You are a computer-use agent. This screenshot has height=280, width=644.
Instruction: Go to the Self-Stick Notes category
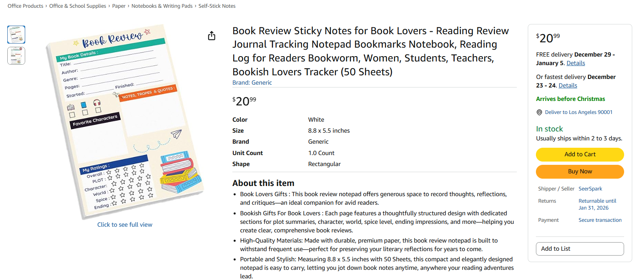pyautogui.click(x=217, y=6)
